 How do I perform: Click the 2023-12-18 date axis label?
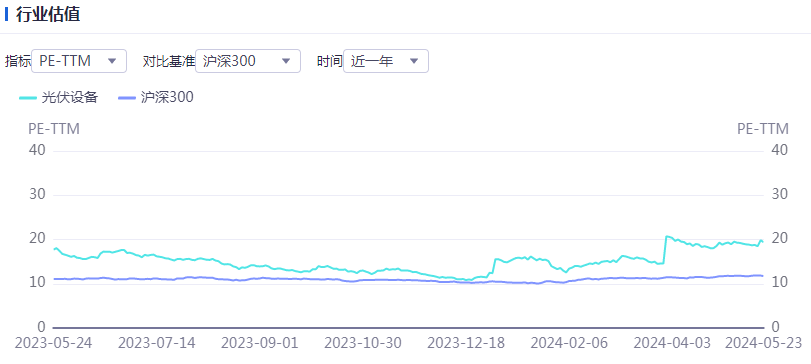(x=467, y=343)
